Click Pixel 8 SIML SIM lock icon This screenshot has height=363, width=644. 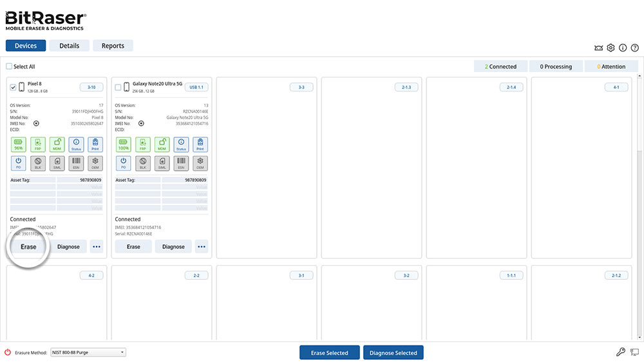click(x=57, y=163)
